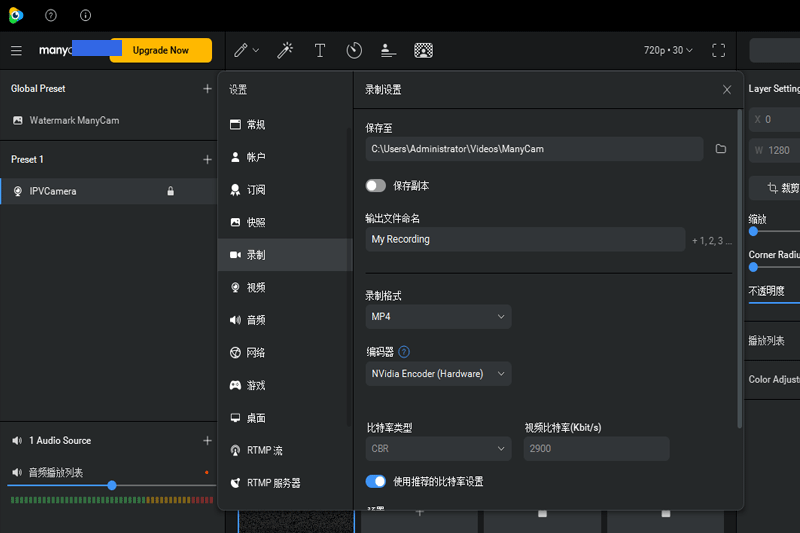
Task: Click the ManyCam logo icon
Action: tap(16, 15)
